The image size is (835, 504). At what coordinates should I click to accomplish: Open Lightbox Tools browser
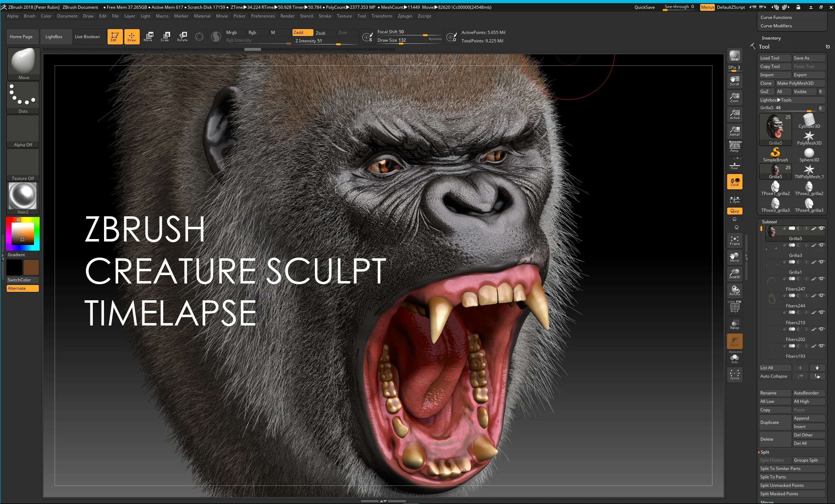[792, 100]
